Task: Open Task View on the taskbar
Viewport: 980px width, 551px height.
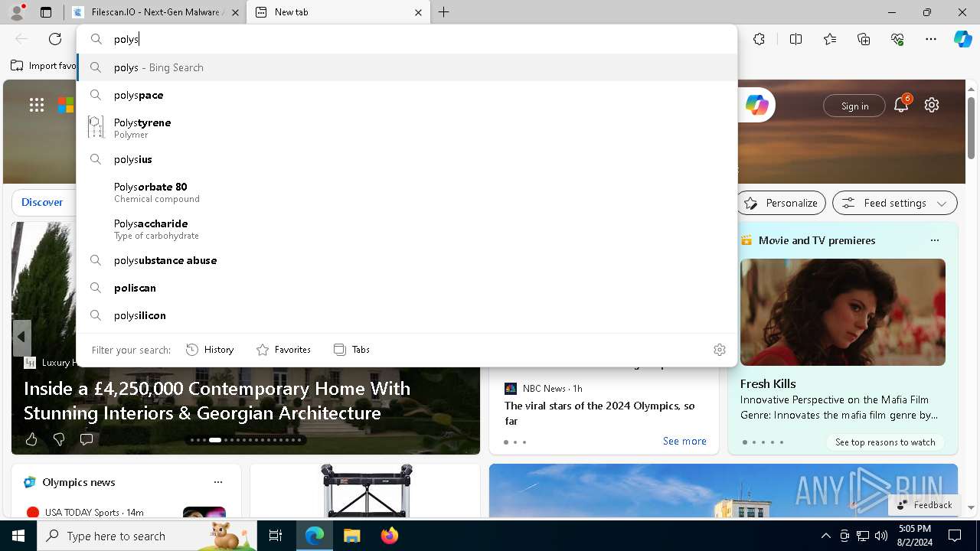Action: (276, 536)
